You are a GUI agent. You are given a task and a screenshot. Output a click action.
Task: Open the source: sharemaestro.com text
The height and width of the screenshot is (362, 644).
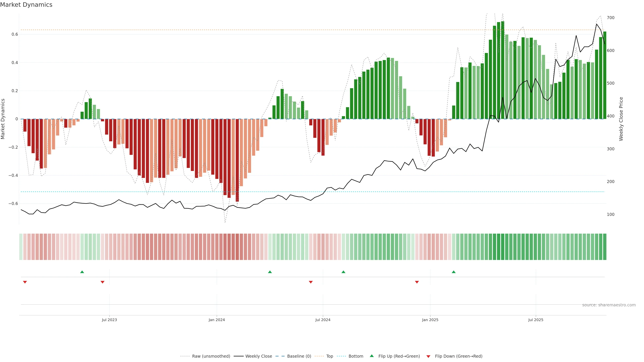point(609,305)
